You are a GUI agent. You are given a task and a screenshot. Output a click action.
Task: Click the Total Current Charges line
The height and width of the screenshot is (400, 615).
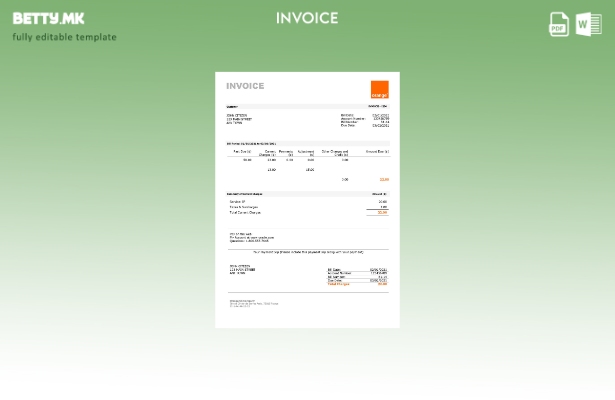pos(245,213)
